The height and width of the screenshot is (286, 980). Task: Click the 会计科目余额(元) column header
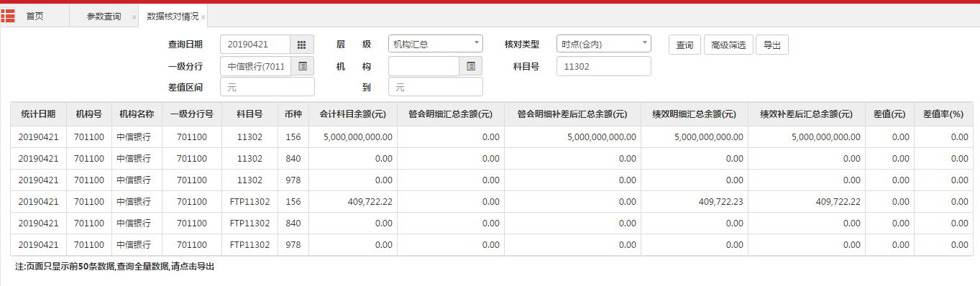(x=353, y=114)
